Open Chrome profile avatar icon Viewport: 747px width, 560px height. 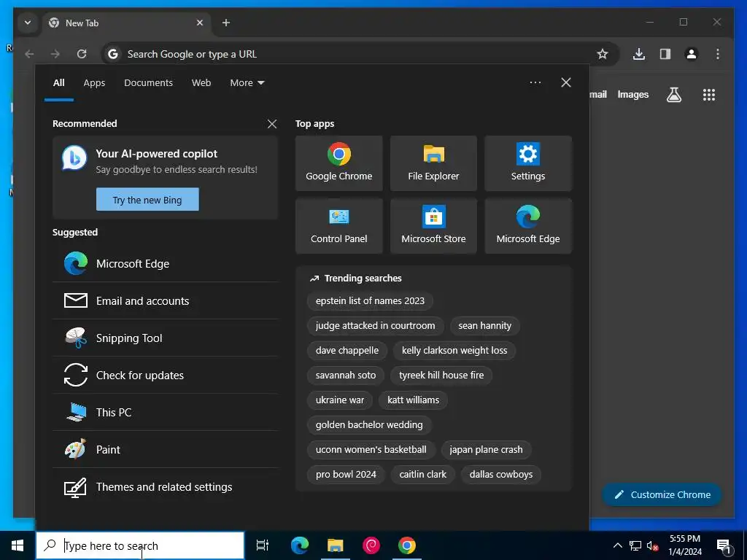692,54
